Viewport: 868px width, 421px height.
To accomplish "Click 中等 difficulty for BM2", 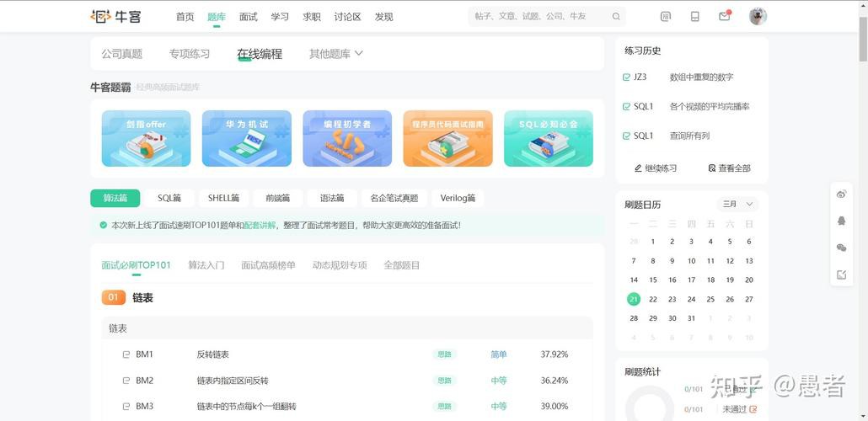I will [499, 381].
